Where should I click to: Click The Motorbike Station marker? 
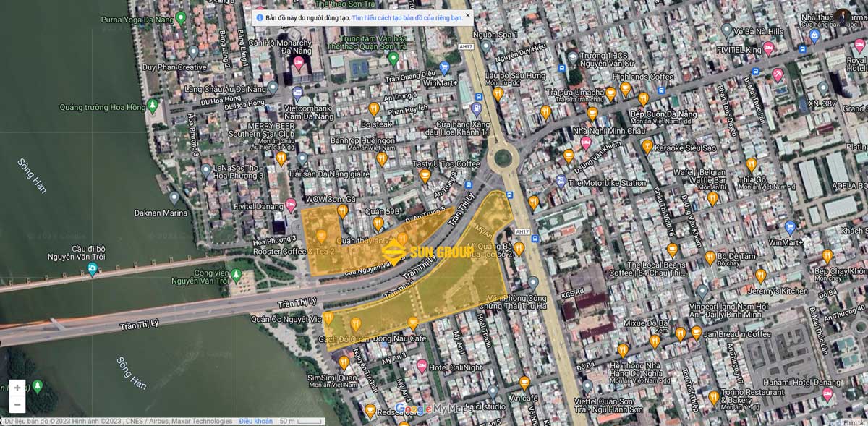point(561,181)
